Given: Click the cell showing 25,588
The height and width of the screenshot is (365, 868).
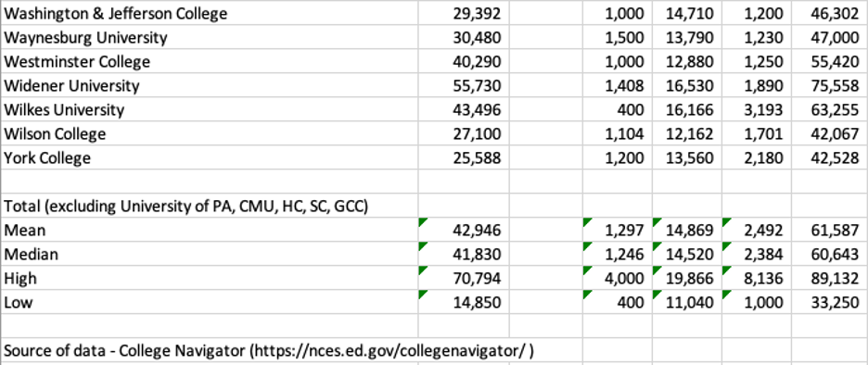Looking at the screenshot, I should point(464,158).
